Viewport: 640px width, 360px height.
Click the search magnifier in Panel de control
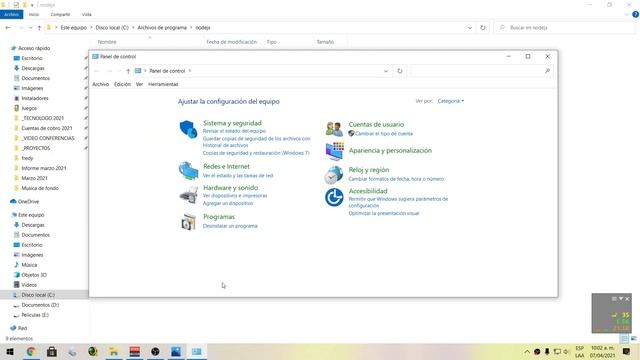(547, 71)
